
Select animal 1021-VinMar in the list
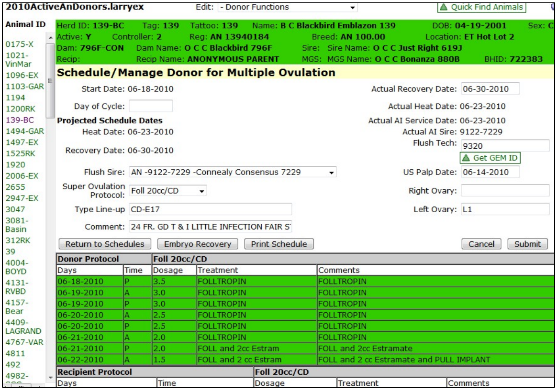pyautogui.click(x=19, y=60)
